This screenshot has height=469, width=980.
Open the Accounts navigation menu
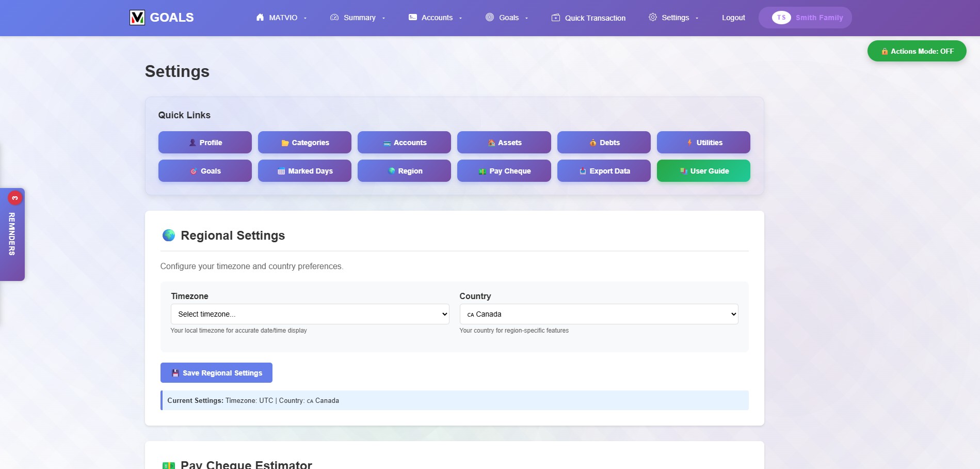[x=436, y=18]
